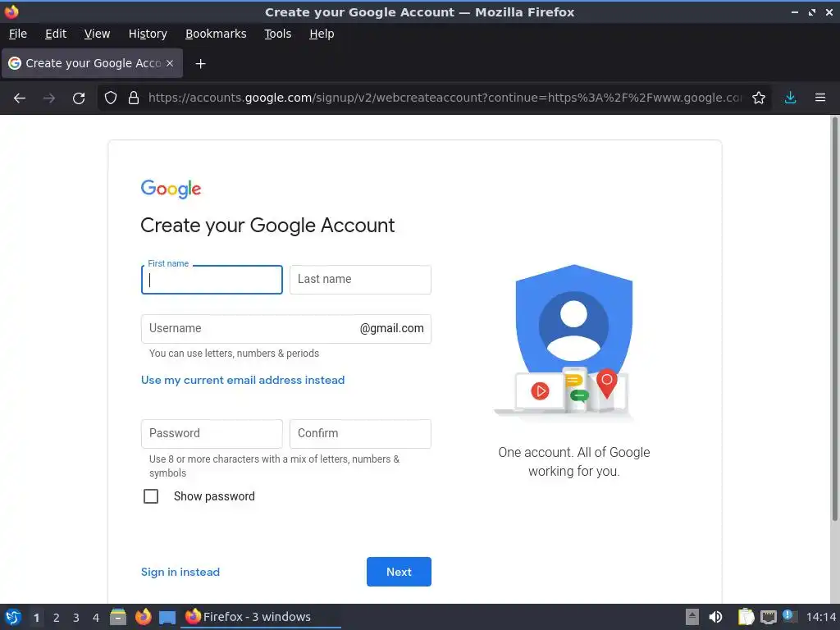Go back to the previous page

[20, 98]
